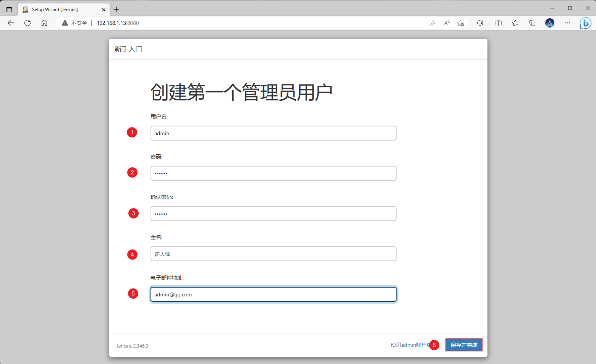This screenshot has width=596, height=364.
Task: Close the Setup Wizard tab
Action: tap(104, 10)
